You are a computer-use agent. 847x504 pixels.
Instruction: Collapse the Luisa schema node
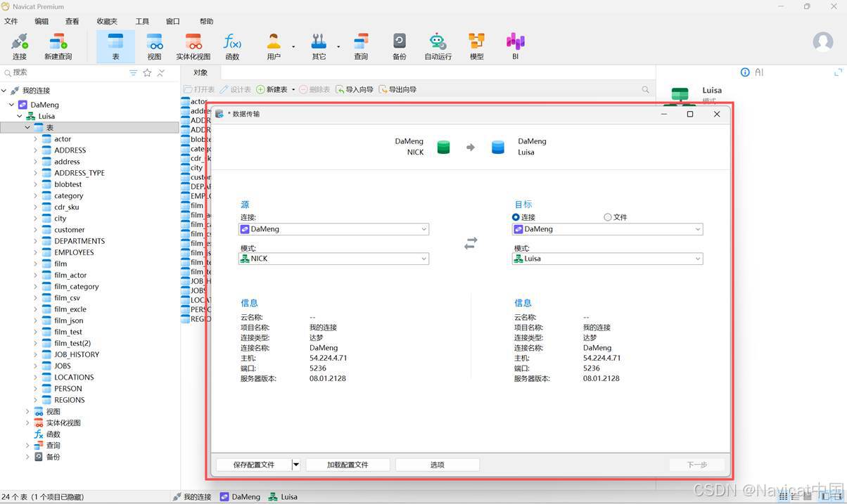[20, 116]
